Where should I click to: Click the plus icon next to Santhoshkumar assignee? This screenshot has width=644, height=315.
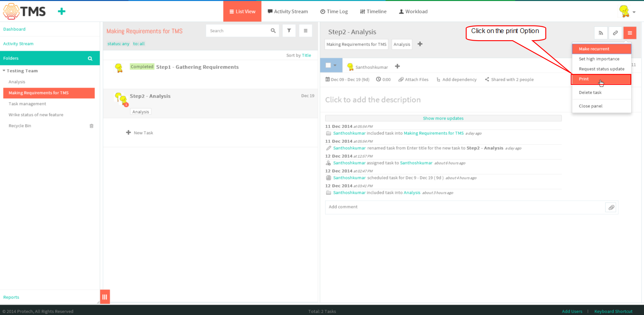397,67
